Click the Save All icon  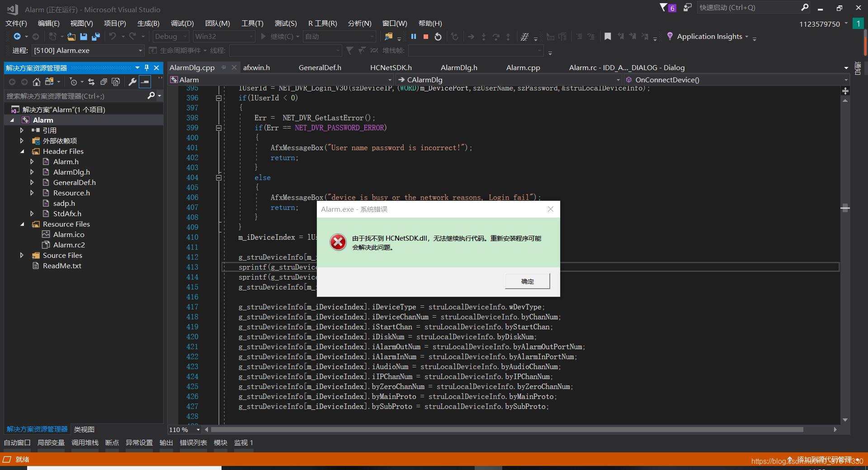[x=96, y=37]
